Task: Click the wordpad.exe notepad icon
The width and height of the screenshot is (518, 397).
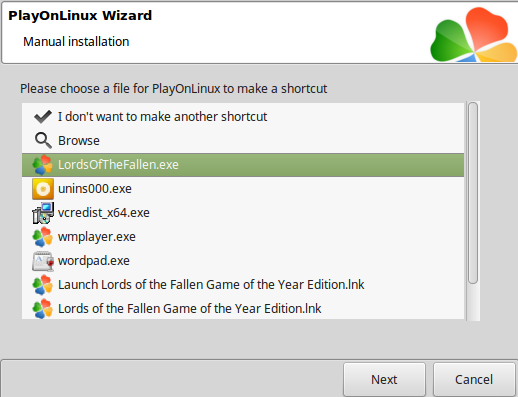Action: coord(43,261)
